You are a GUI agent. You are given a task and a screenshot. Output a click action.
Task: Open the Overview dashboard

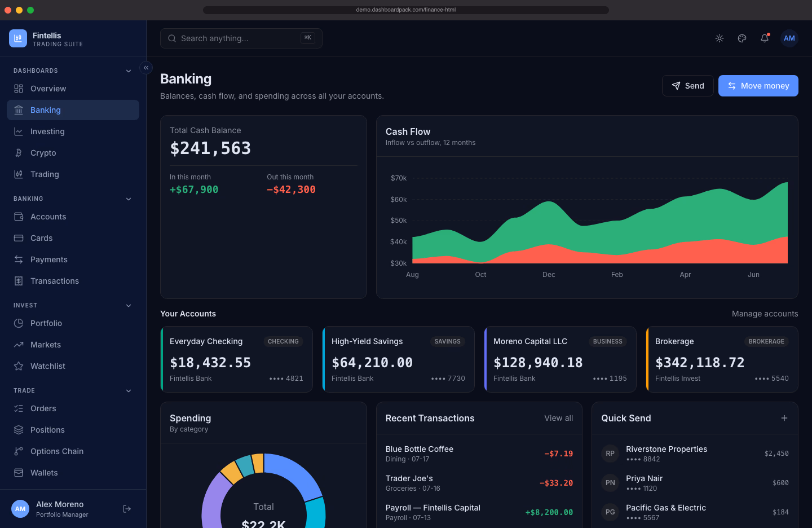[x=73, y=89]
